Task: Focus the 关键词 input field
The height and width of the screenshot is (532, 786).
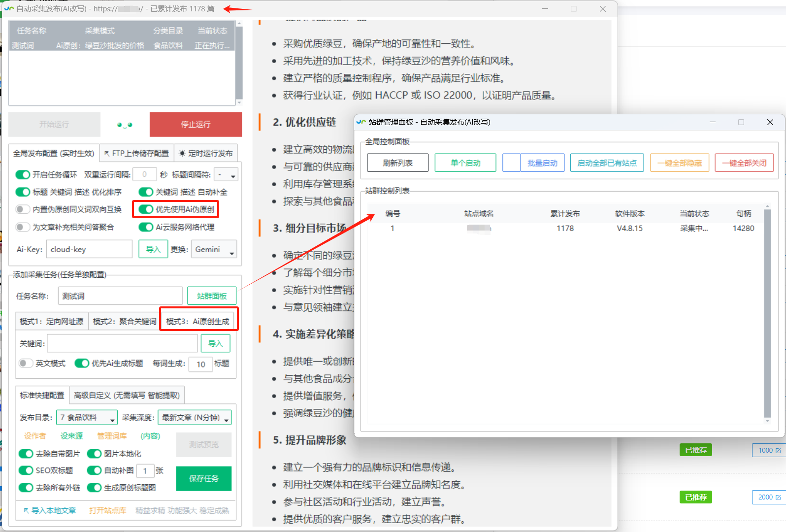Action: [122, 343]
